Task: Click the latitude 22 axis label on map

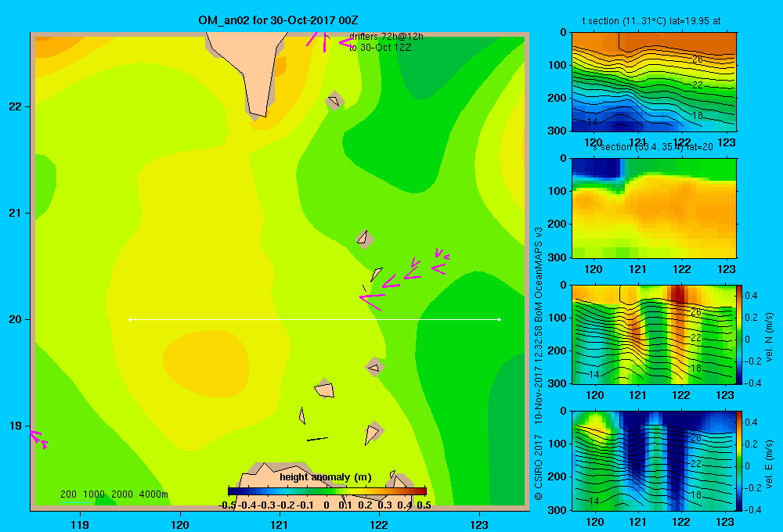Action: click(x=16, y=106)
